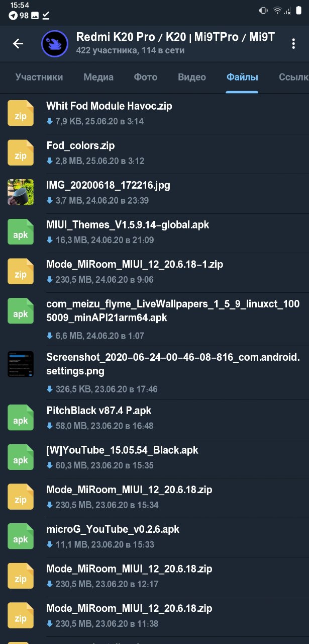This screenshot has height=644, width=309.
Task: Open the Telegram notification icon in status bar
Action: point(13,16)
